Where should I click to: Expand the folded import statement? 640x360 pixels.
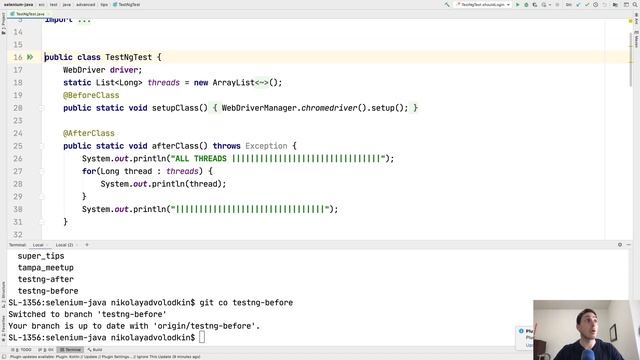[x=84, y=19]
